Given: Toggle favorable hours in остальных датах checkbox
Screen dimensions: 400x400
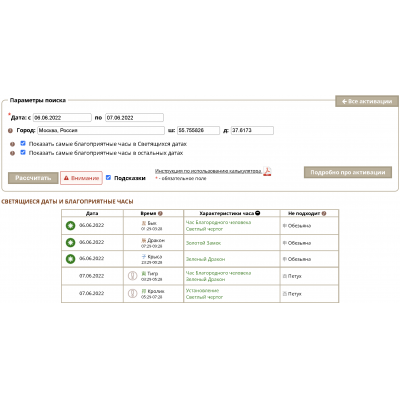Looking at the screenshot, I should coord(23,153).
